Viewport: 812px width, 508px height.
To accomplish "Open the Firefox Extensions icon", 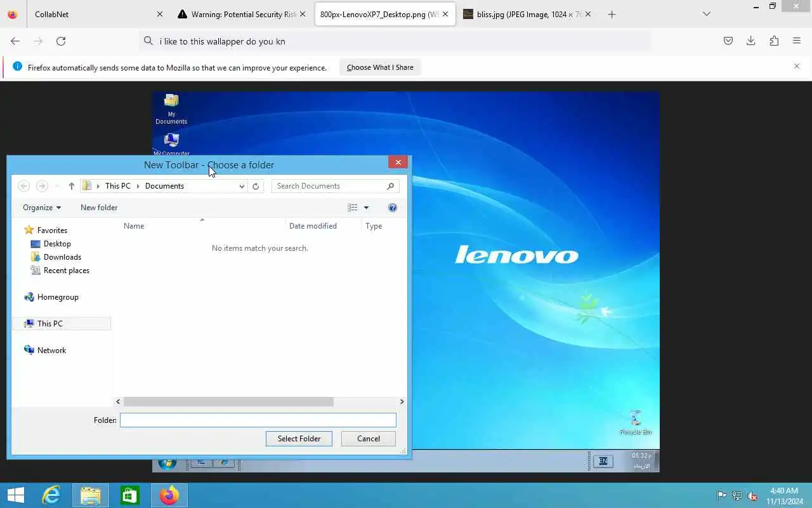I will (x=774, y=41).
